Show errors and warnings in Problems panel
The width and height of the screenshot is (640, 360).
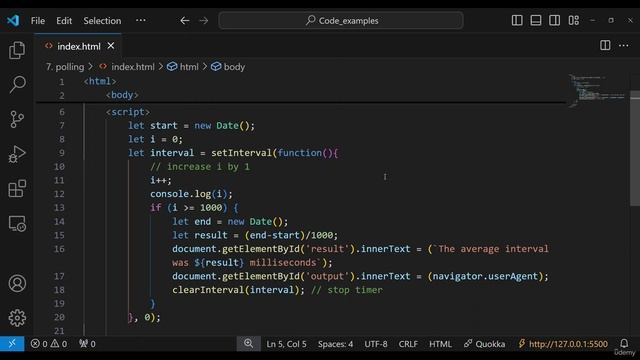49,344
